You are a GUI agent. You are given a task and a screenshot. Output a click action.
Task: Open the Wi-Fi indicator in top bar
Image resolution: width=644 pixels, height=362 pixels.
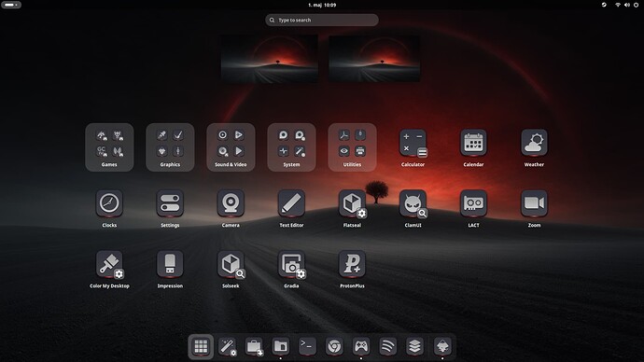pyautogui.click(x=618, y=5)
